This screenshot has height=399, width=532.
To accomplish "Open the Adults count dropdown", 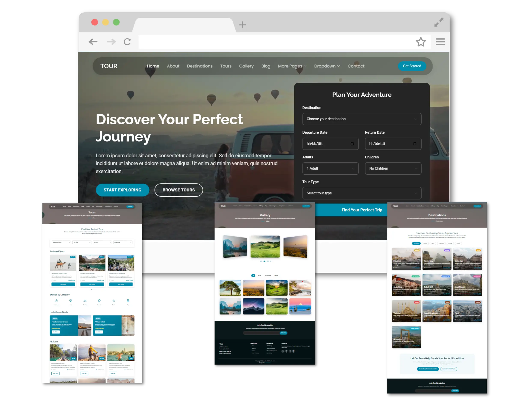I will pos(330,169).
